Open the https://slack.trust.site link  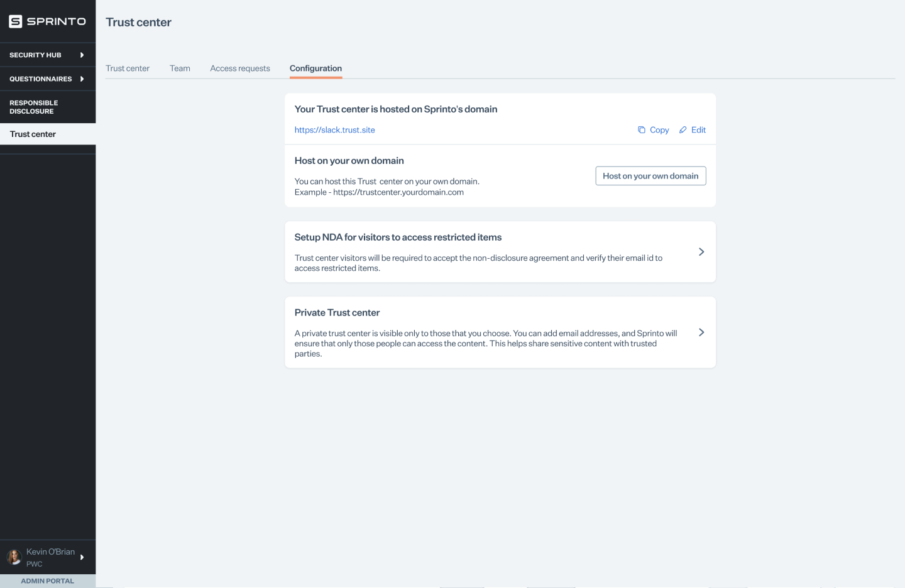click(334, 130)
